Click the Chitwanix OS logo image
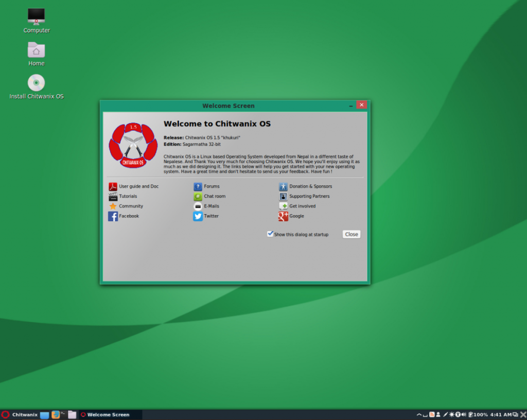Viewport: 527px width, 420px height. (x=133, y=145)
